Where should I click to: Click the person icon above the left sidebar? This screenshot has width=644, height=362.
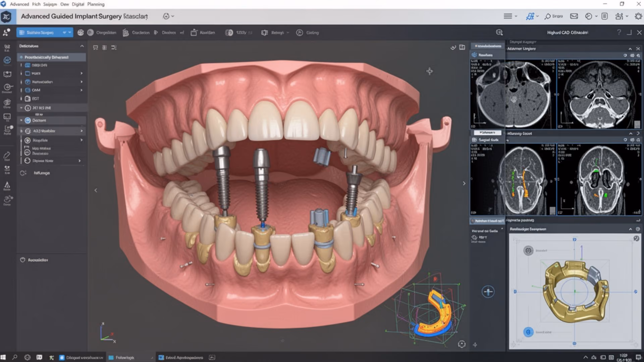6,33
